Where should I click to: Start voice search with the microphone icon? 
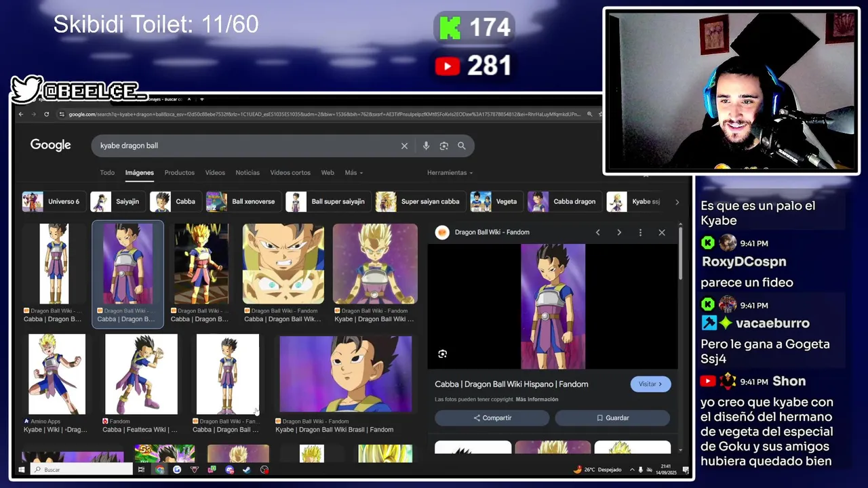pos(426,146)
